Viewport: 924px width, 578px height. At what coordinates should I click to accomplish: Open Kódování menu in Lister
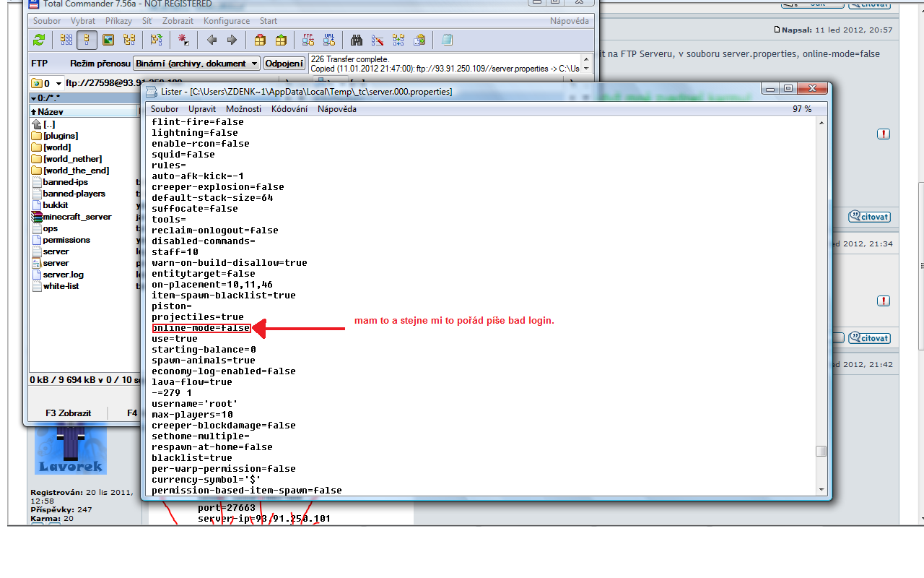click(289, 109)
